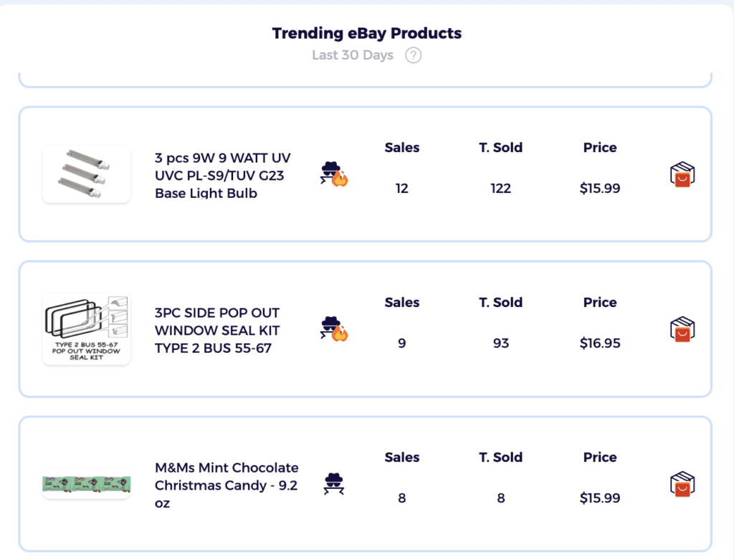This screenshot has height=560, width=734.
Task: Click the help question mark icon
Action: [x=414, y=55]
